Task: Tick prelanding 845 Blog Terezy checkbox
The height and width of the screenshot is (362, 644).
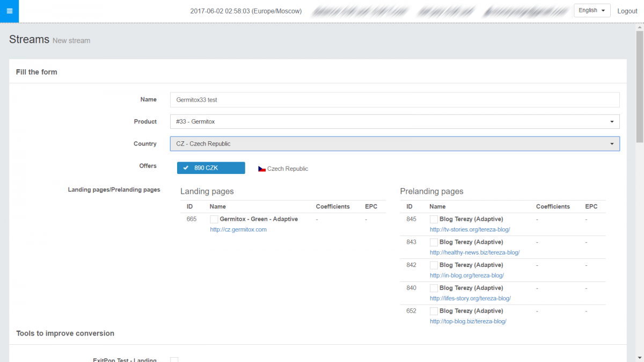Action: [434, 219]
